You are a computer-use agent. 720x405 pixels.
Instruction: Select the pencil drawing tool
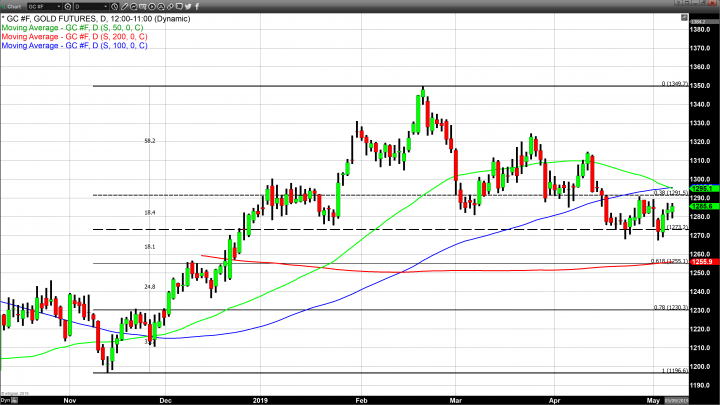(x=124, y=6)
